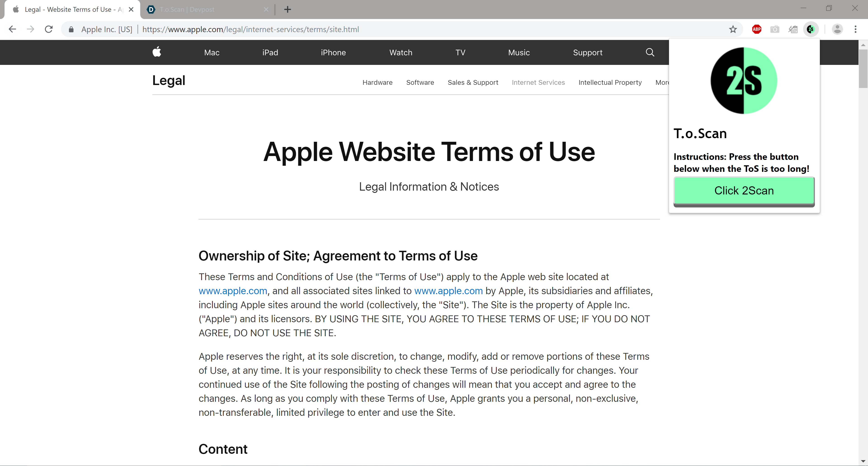The width and height of the screenshot is (868, 466).
Task: Click the camera screenshot extension icon
Action: point(774,29)
